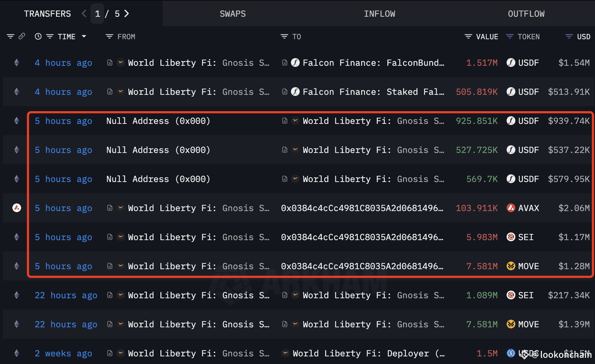Open the 0x0384c4cCc… address in the $1.28M MOVE row
Viewport: 595px width, 364px height.
coord(362,266)
